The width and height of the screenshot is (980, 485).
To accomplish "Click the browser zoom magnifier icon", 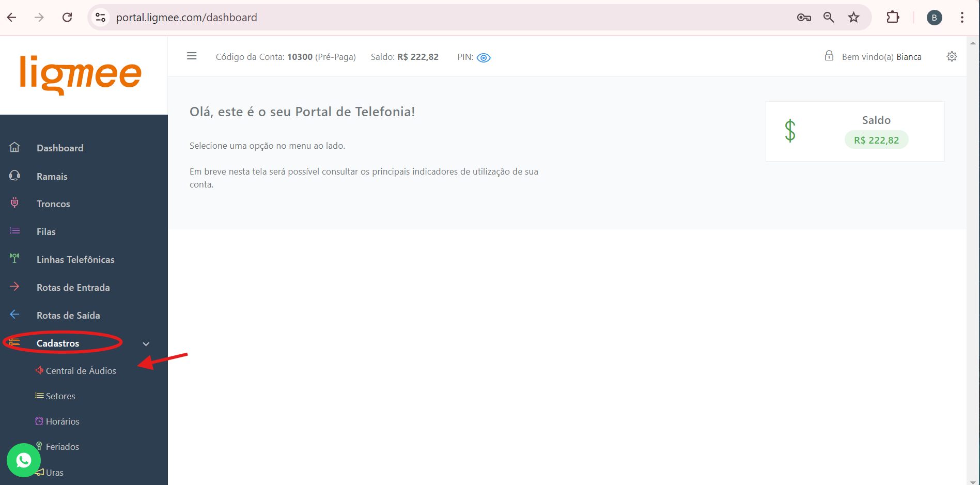I will 829,18.
